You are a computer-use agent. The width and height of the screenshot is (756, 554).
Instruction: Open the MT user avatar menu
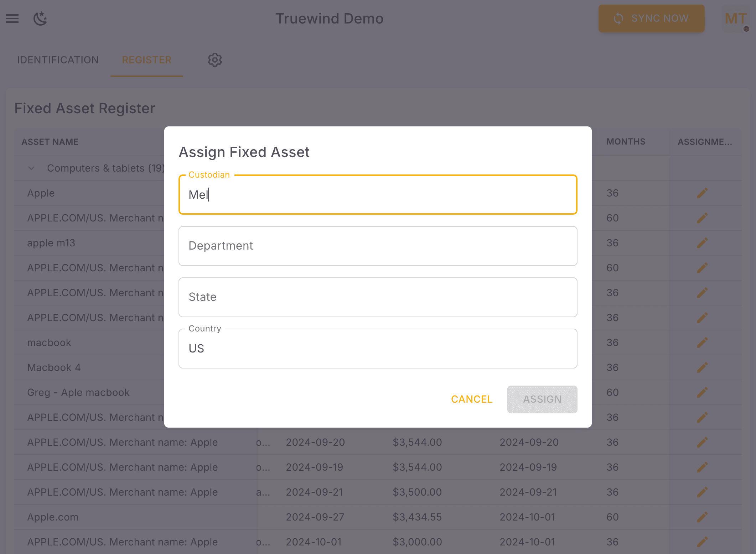point(735,19)
